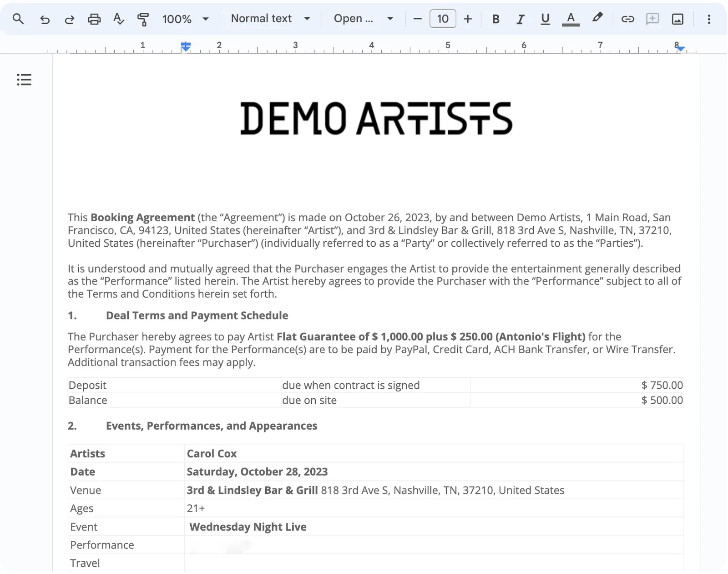This screenshot has width=728, height=574.
Task: Run spelling and grammar check
Action: click(x=119, y=19)
